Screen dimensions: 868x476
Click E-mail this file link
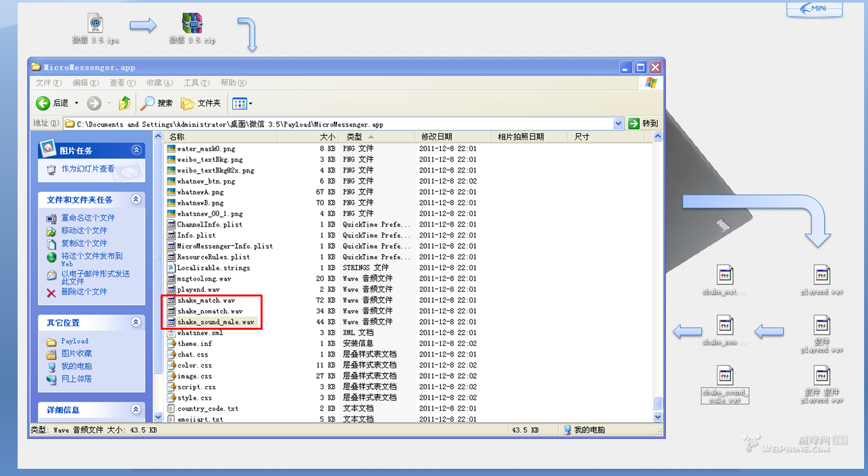[95, 277]
